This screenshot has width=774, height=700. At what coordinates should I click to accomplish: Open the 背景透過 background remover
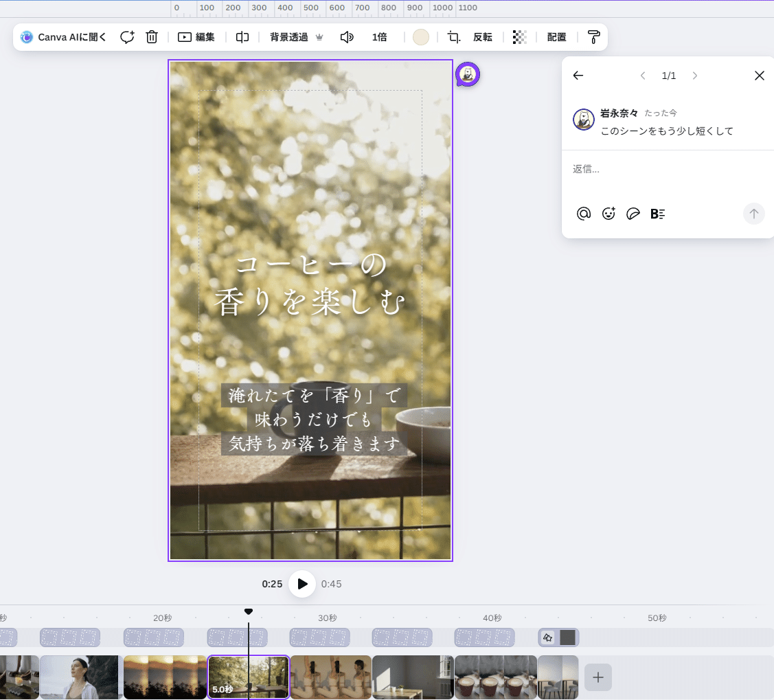coord(289,37)
